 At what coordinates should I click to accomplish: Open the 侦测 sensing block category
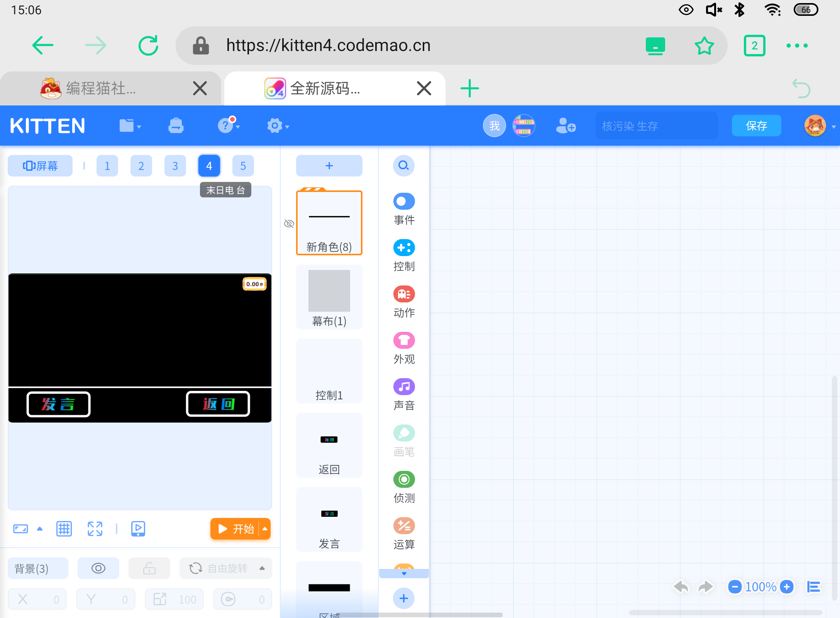pos(404,487)
